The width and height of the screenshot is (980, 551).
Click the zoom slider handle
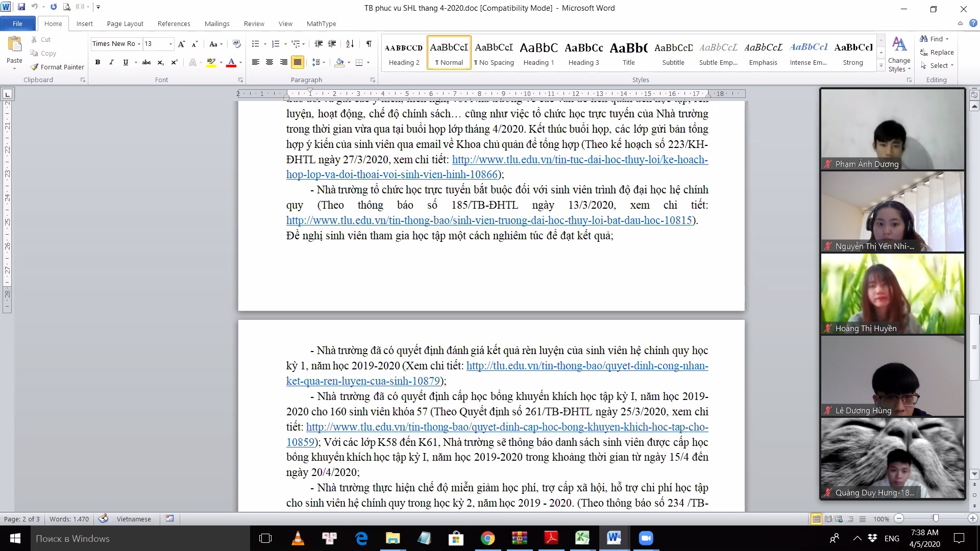[936, 518]
